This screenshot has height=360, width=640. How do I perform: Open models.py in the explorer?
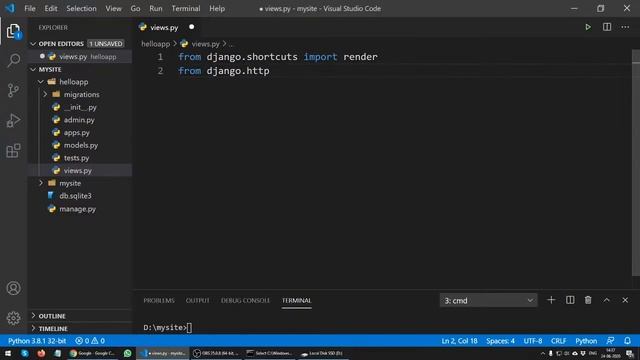[81, 145]
